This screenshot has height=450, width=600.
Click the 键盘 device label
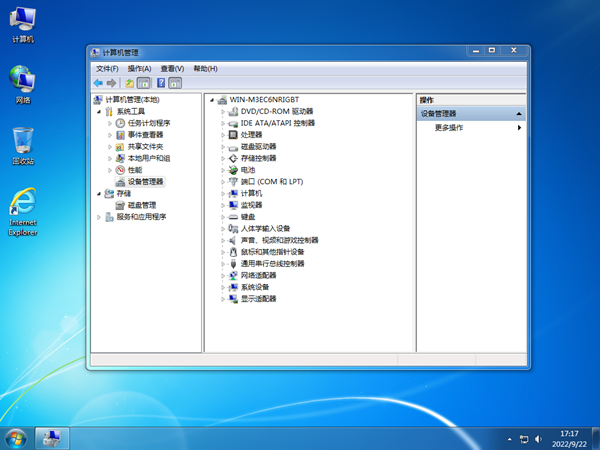(x=248, y=217)
